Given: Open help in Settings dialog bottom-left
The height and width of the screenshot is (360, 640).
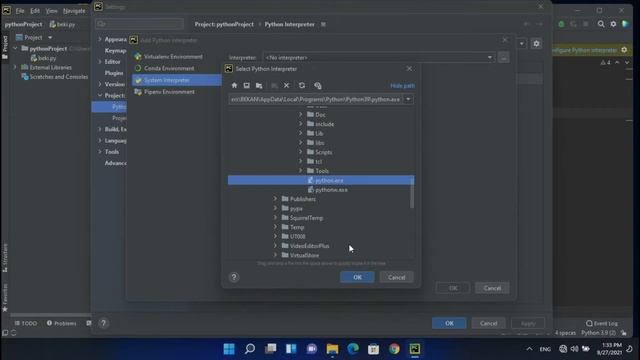Looking at the screenshot, I should (x=103, y=323).
